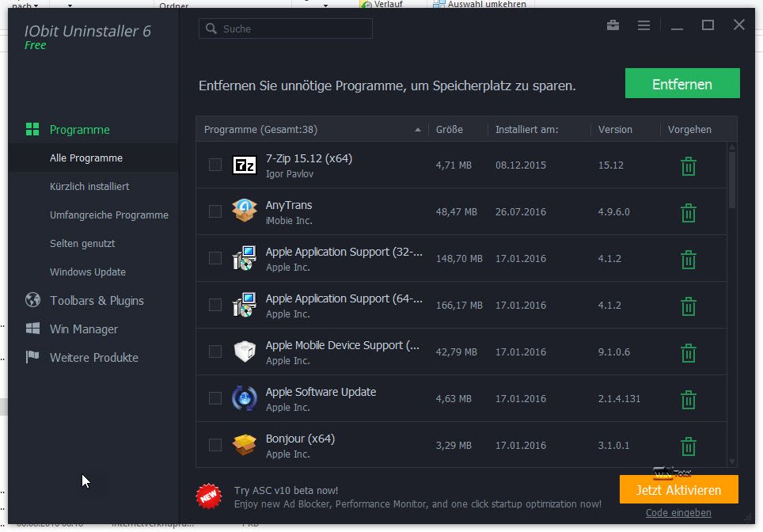
Task: Select checkbox for Apple Application Support (64-bit)
Action: coord(215,305)
